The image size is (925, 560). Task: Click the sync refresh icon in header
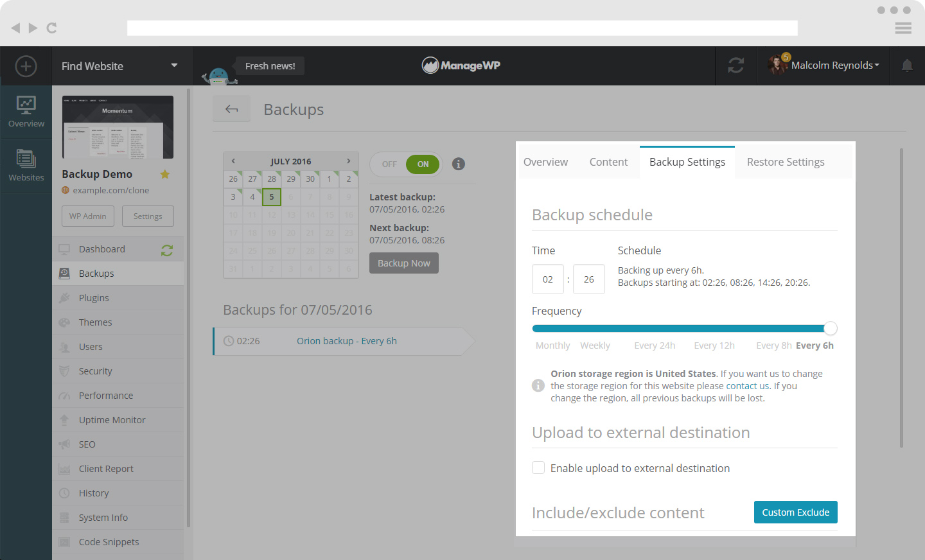click(x=736, y=66)
